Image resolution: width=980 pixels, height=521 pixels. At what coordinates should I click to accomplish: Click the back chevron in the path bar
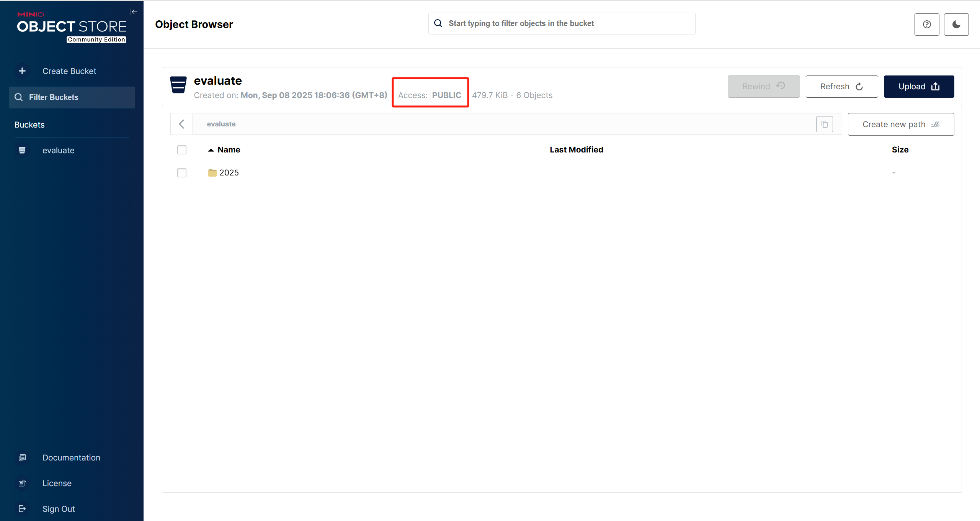(x=181, y=124)
